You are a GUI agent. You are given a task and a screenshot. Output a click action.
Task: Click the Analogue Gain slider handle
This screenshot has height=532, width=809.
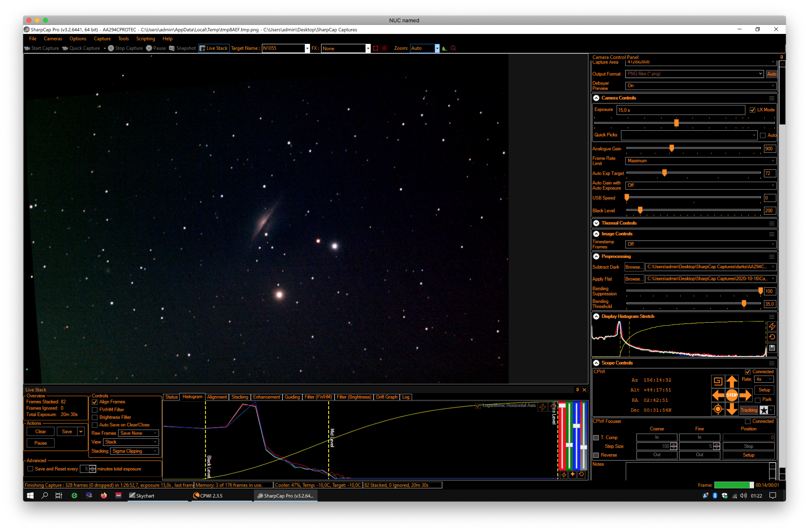click(672, 148)
